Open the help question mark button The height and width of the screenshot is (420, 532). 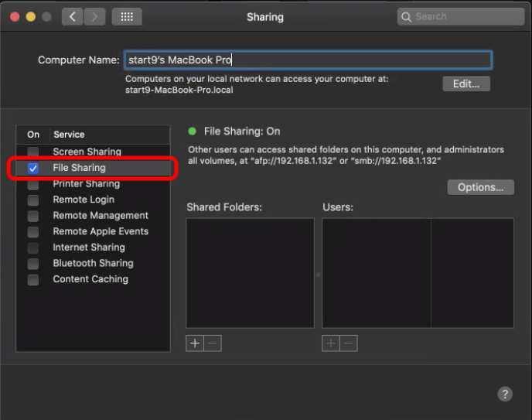pos(504,394)
